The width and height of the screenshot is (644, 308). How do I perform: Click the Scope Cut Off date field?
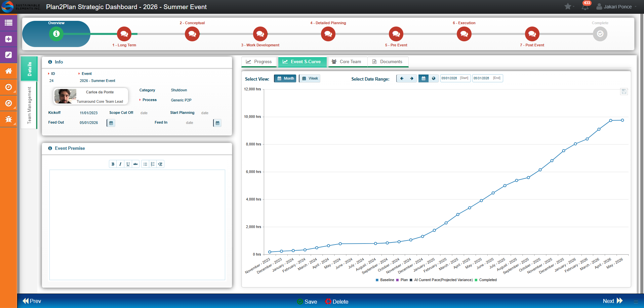click(x=144, y=113)
